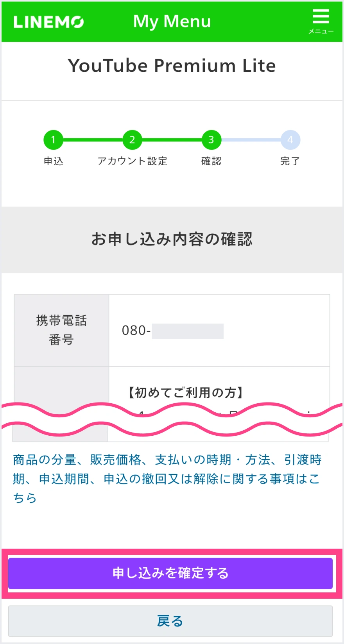Screen dimensions: 344x644
Task: Click the faded step 4 circle
Action: 290,140
